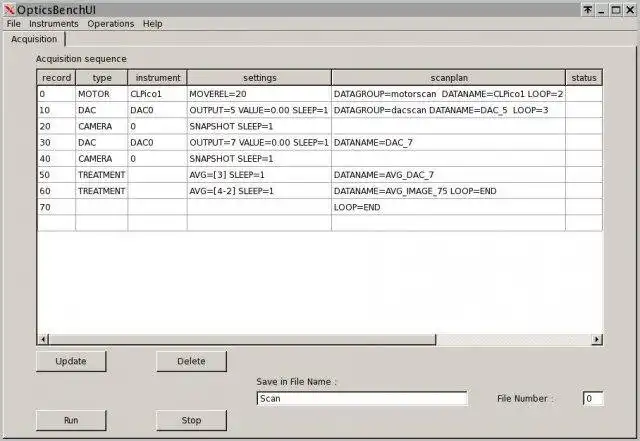This screenshot has height=441, width=640.
Task: Select the DATANAME=AVG_DAC_7 cell
Action: 449,175
